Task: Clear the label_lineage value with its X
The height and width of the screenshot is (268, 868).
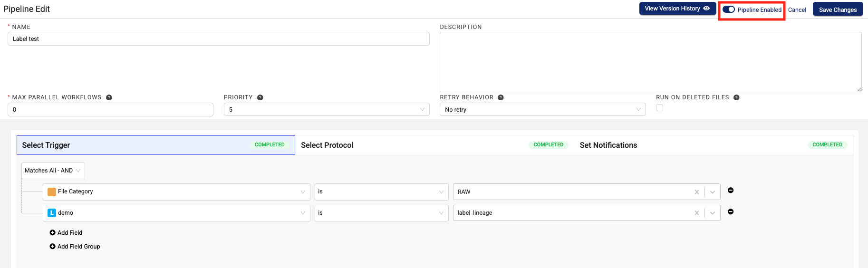Action: pyautogui.click(x=697, y=213)
